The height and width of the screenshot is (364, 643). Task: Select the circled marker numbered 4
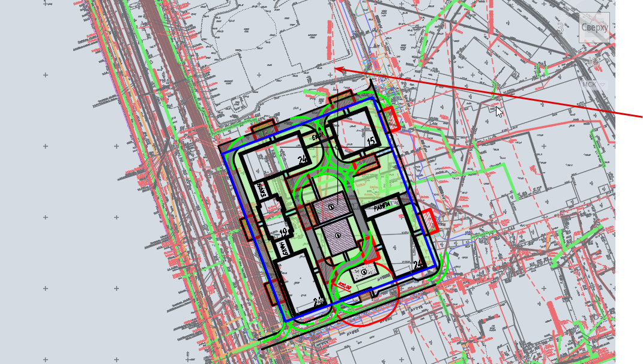[364, 272]
